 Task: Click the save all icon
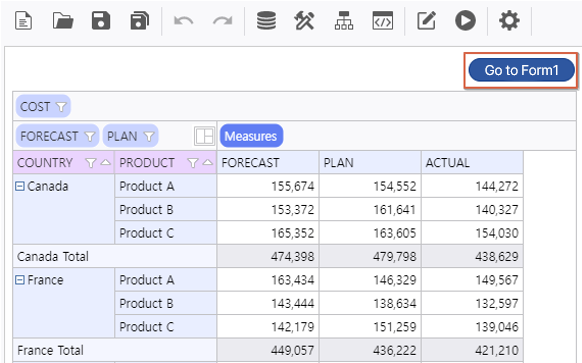click(x=140, y=20)
